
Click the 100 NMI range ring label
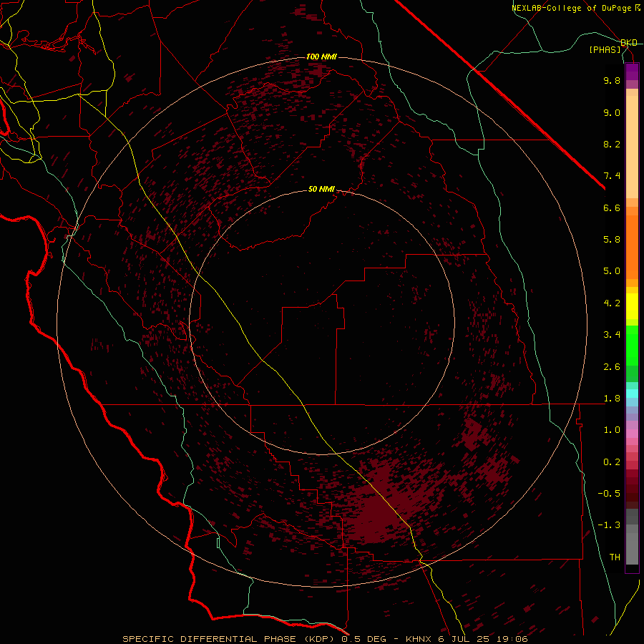pos(321,57)
